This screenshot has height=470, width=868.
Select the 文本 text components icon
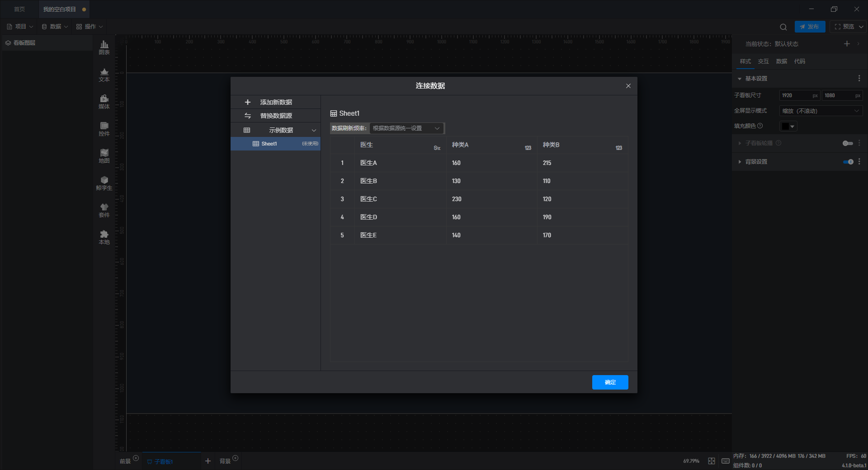(104, 75)
